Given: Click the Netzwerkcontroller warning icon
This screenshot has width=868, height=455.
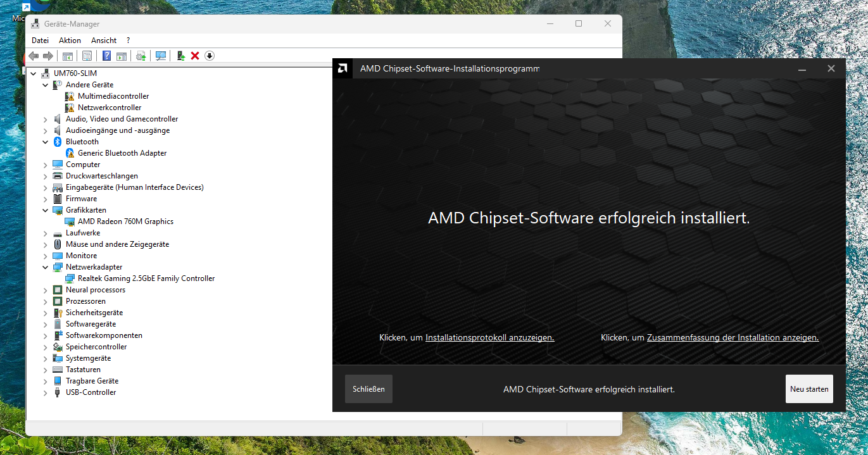Looking at the screenshot, I should [70, 108].
